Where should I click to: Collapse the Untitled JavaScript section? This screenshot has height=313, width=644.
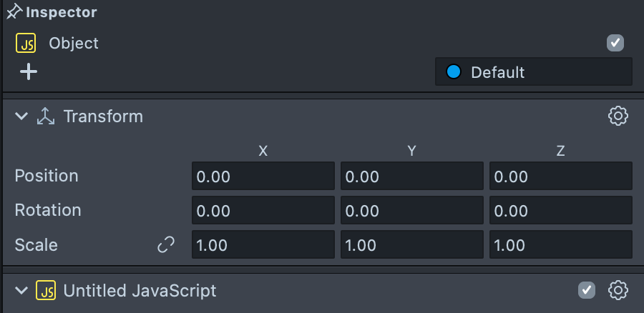click(x=21, y=291)
